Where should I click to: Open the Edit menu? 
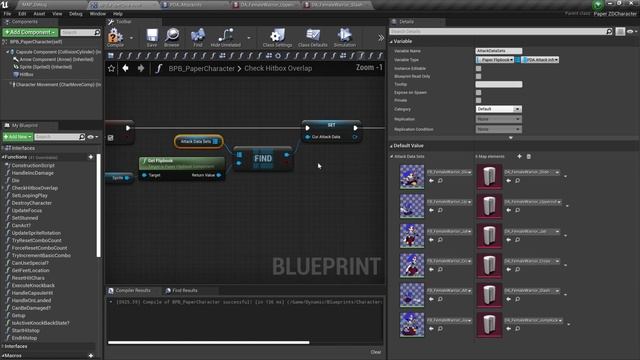(x=22, y=14)
